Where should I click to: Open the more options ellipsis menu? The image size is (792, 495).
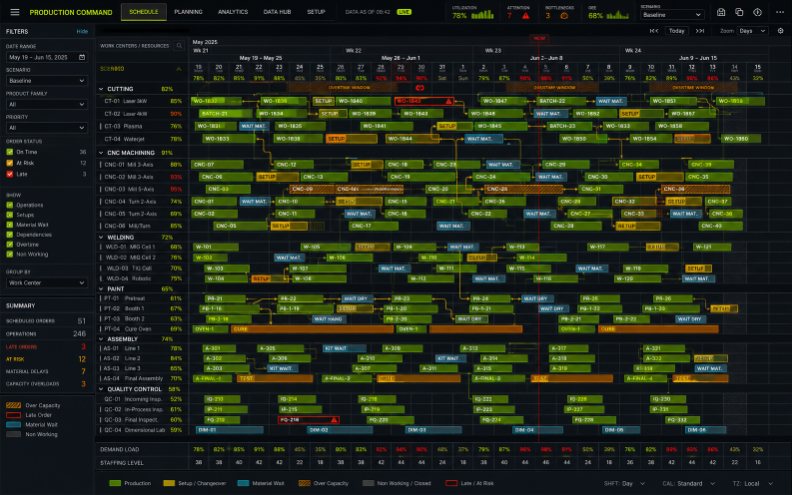[779, 12]
